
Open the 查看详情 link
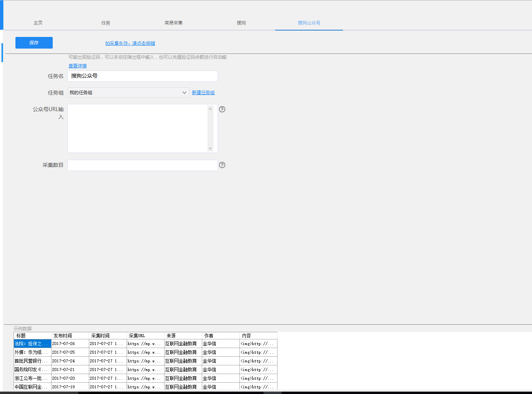click(78, 66)
